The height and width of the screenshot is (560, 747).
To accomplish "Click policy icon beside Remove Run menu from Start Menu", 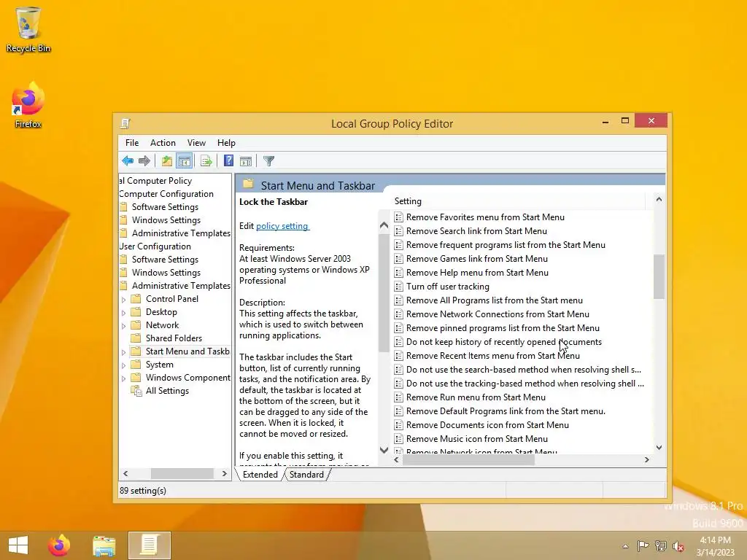I will point(399,397).
